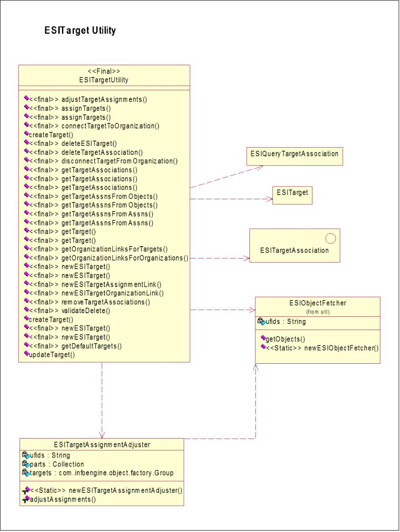Click the parts attribute icon in ESITargetAssignmentAdjuster
Image resolution: width=400 pixels, height=532 pixels.
(x=26, y=464)
